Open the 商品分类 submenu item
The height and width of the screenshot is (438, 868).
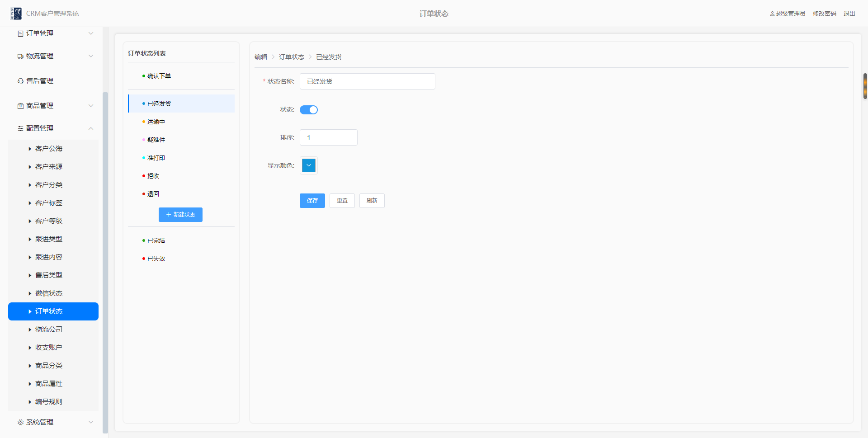[53, 366]
